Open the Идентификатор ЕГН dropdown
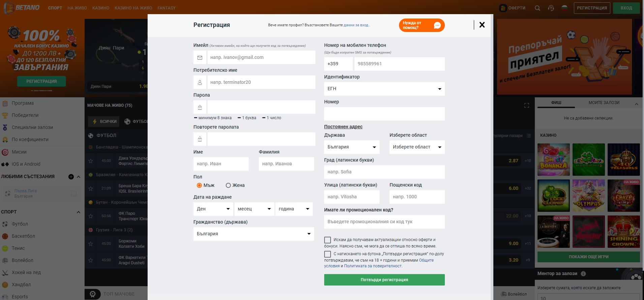Screen dimensions: 644x300 385,89
